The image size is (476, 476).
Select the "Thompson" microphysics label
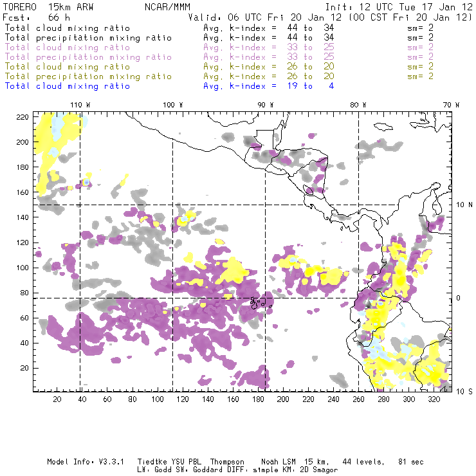(227, 462)
